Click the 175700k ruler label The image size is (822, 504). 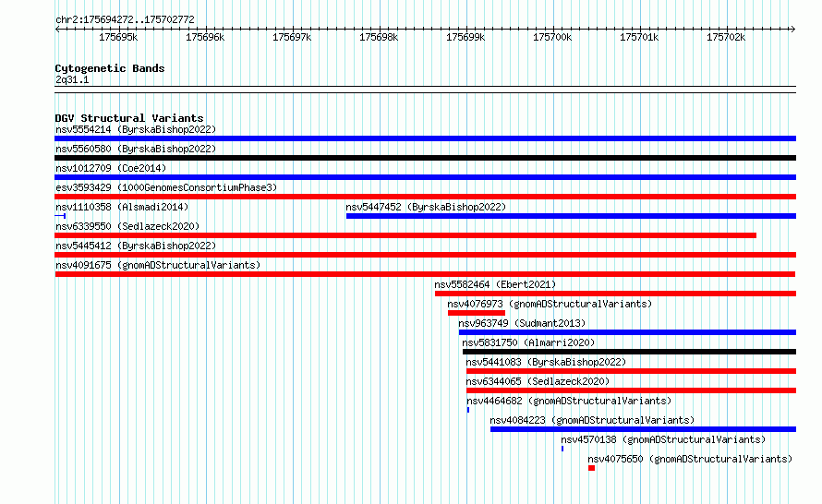[552, 37]
